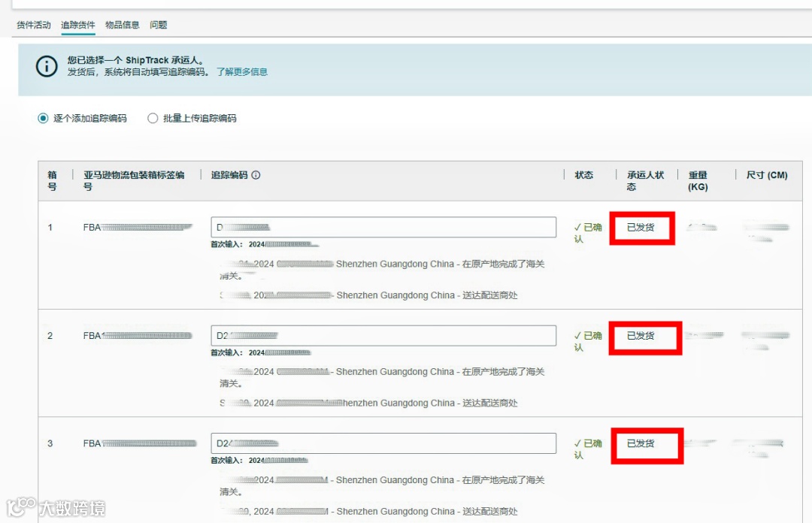Click 首次输入 date under box 3 field
Viewport: 812px width, 523px height.
pos(259,461)
